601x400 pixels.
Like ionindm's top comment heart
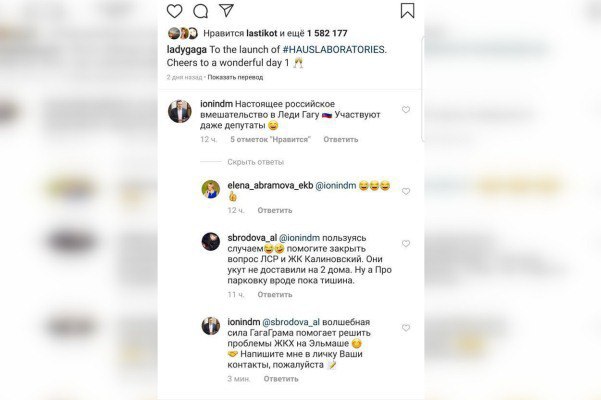[x=406, y=110]
